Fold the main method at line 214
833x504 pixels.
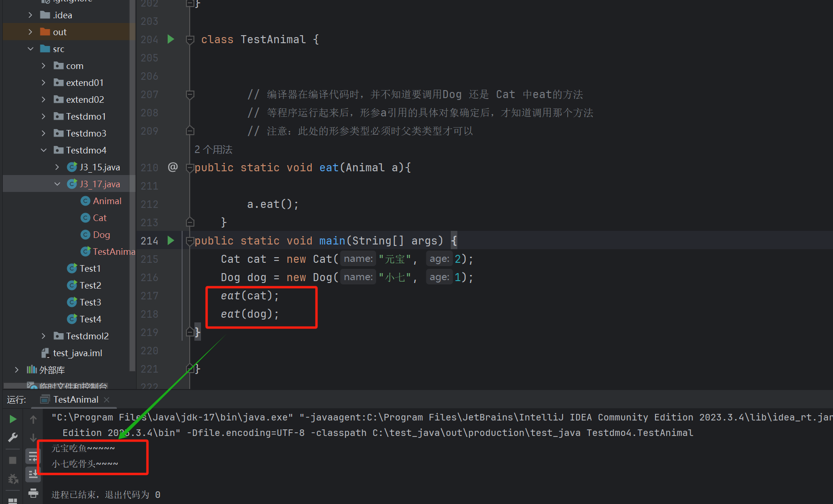pyautogui.click(x=190, y=241)
